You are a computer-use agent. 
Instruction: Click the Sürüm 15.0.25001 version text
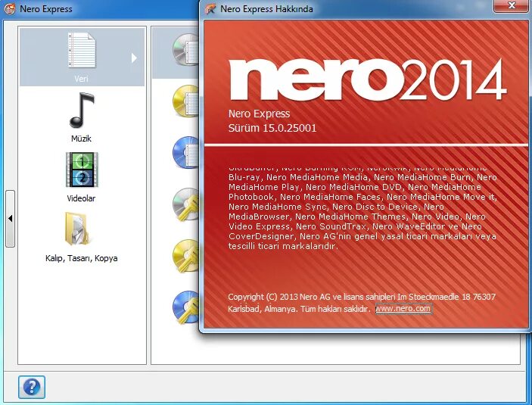[x=272, y=128]
